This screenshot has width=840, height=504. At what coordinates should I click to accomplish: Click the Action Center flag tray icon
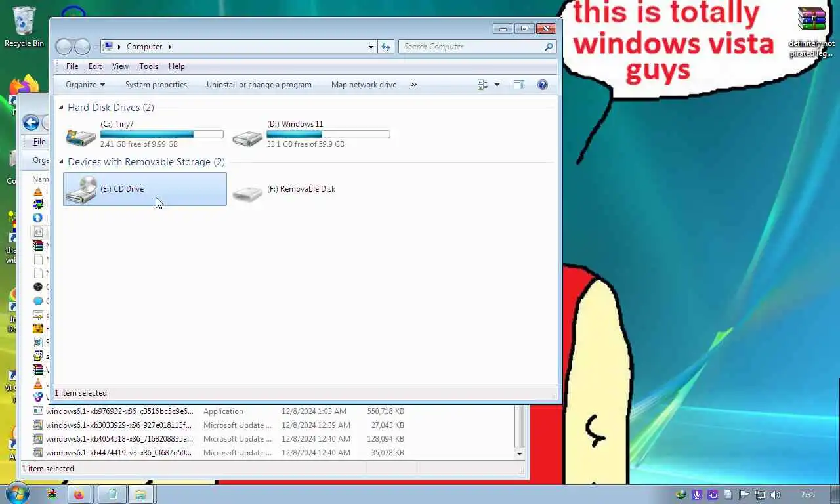[x=744, y=495]
